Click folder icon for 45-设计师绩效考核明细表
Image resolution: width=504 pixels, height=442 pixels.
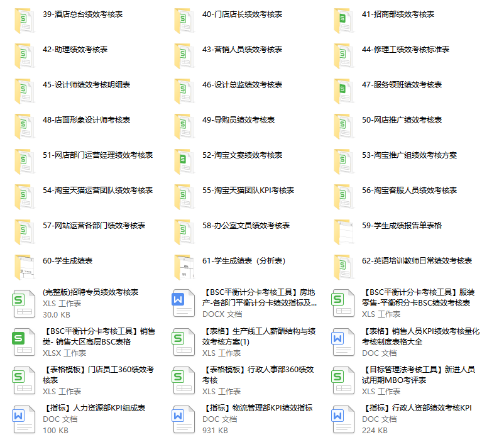coord(25,91)
